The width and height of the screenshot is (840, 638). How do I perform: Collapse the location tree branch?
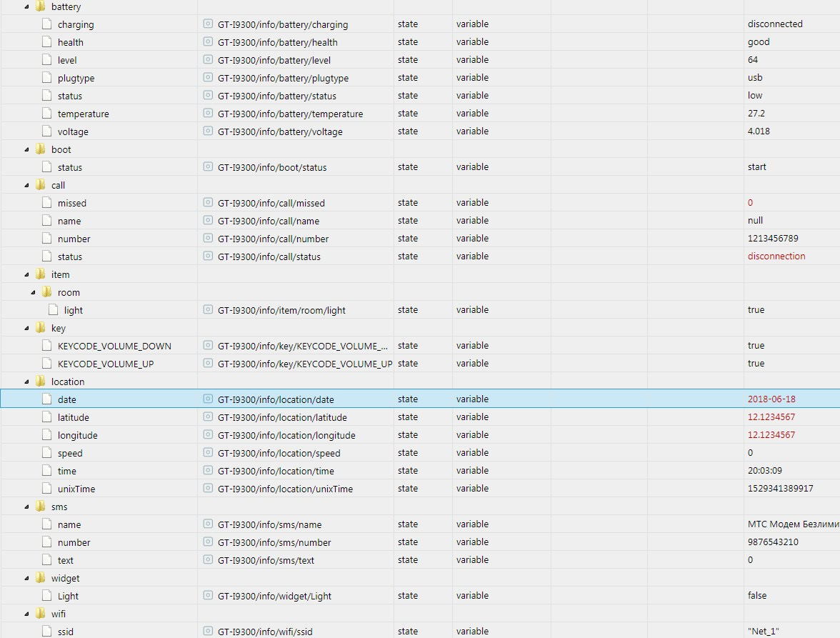click(26, 381)
